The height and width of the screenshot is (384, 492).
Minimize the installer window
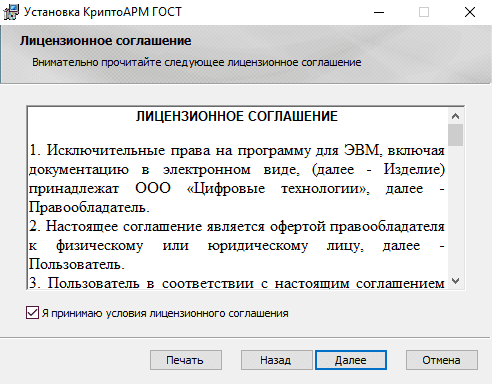point(379,12)
